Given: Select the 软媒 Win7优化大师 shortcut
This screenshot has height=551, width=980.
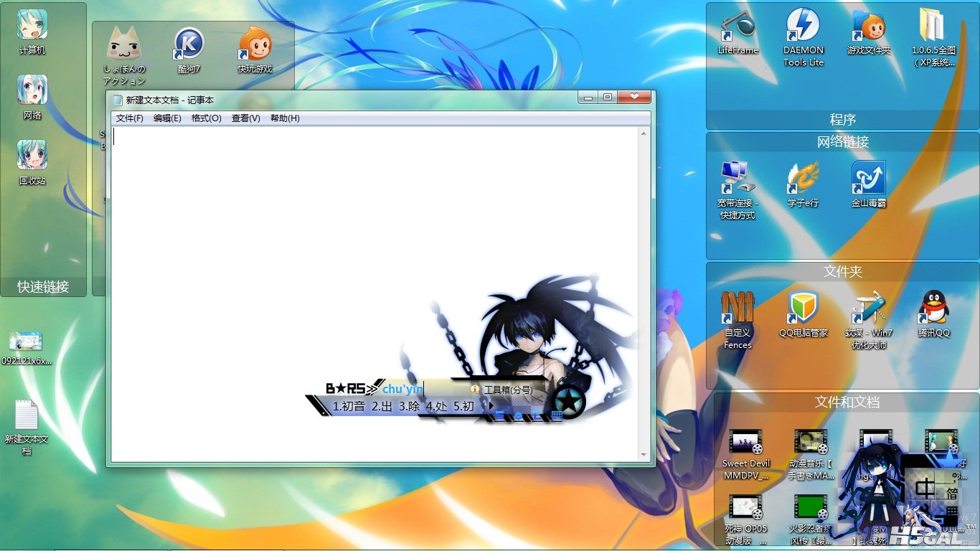Looking at the screenshot, I should coord(869,320).
